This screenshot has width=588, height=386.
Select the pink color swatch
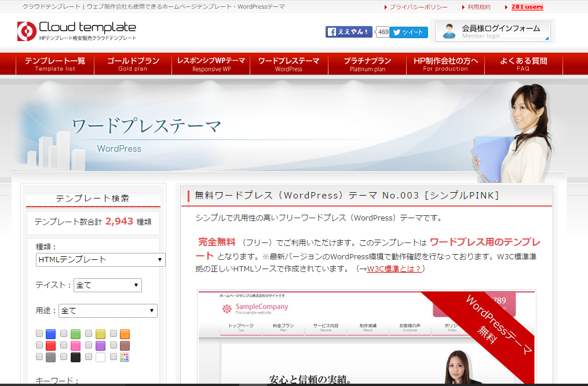[x=75, y=345]
